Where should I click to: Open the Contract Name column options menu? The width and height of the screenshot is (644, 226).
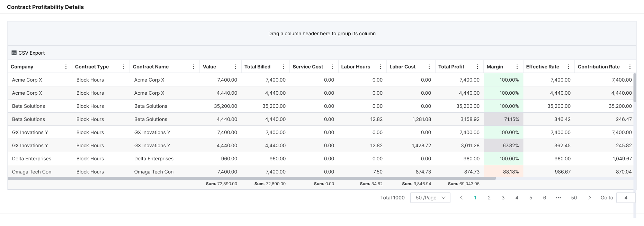point(194,67)
